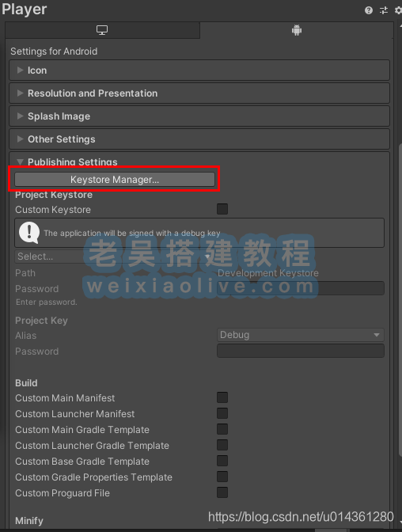Expand the Splash Image section
402x532 pixels.
tap(199, 116)
